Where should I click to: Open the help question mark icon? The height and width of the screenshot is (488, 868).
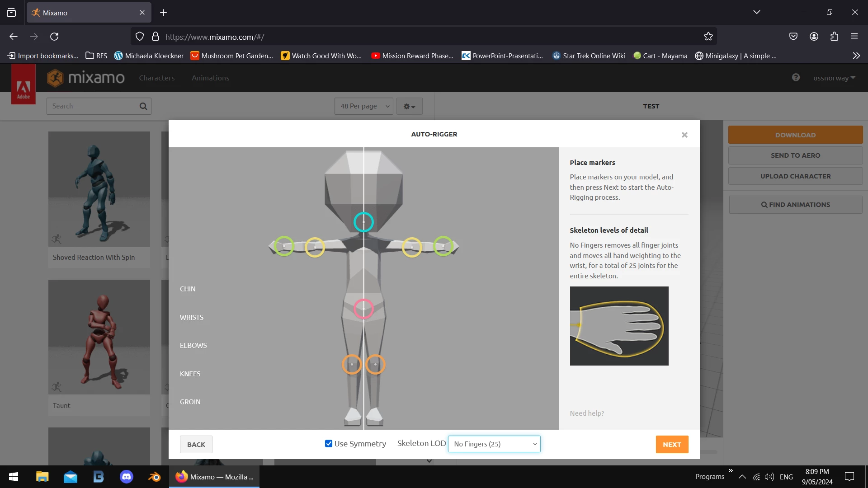(796, 77)
